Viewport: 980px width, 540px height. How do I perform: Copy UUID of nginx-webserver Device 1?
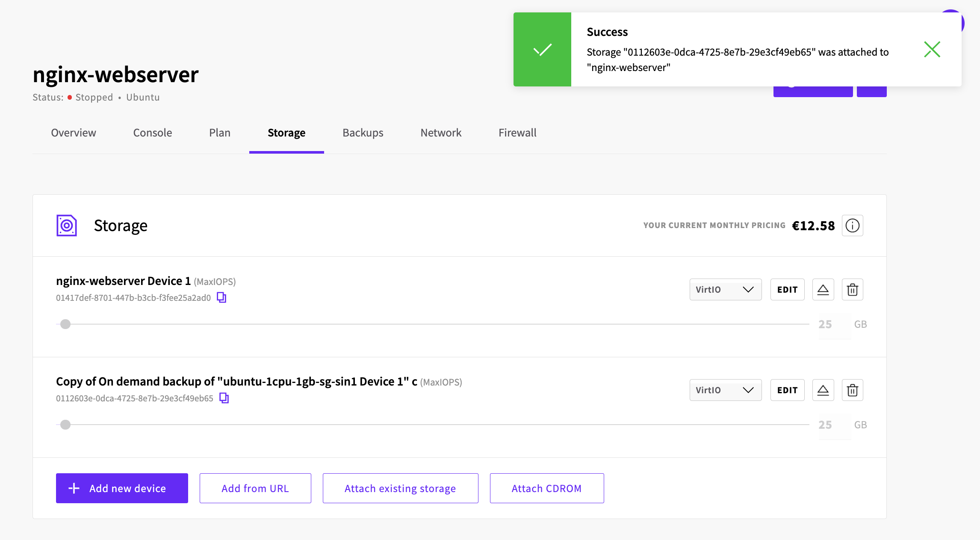coord(221,297)
